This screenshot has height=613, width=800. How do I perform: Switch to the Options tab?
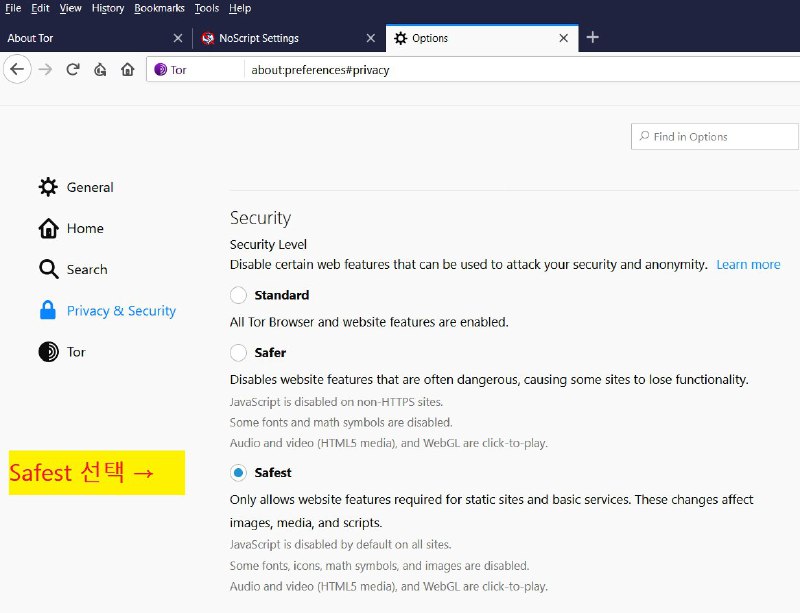click(482, 38)
